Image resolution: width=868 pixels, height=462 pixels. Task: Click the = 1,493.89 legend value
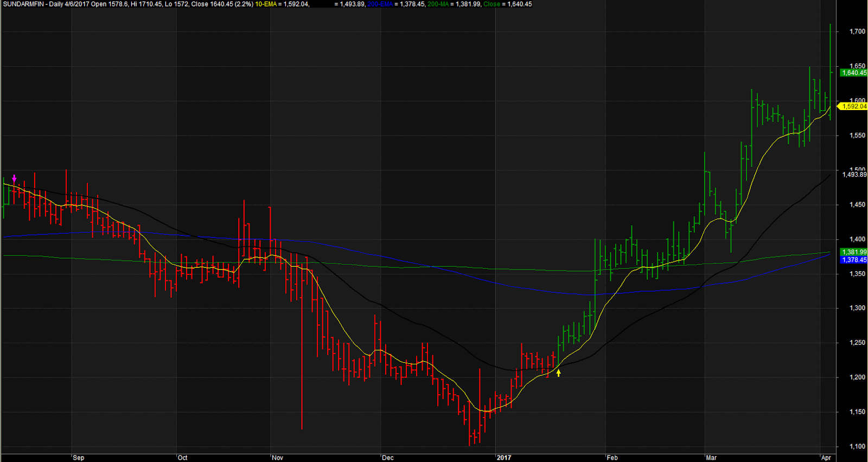pos(349,4)
